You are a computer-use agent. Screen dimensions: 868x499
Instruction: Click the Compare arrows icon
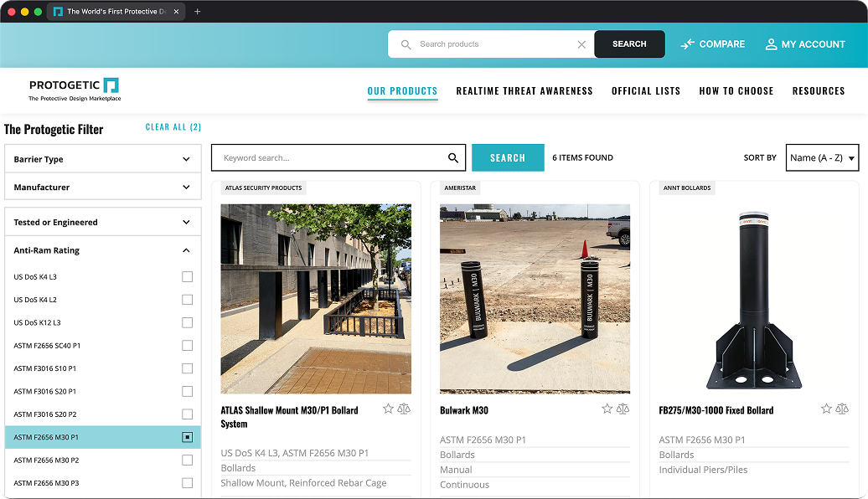687,44
